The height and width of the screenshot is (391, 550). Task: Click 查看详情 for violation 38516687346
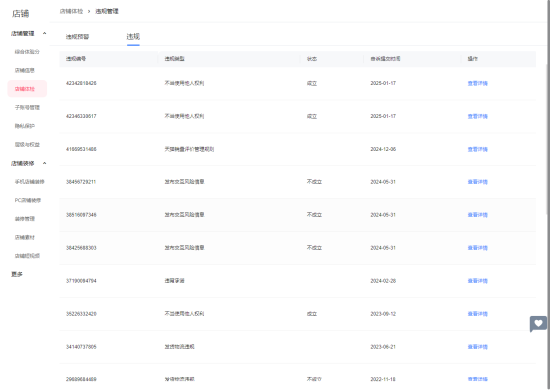[x=477, y=215]
